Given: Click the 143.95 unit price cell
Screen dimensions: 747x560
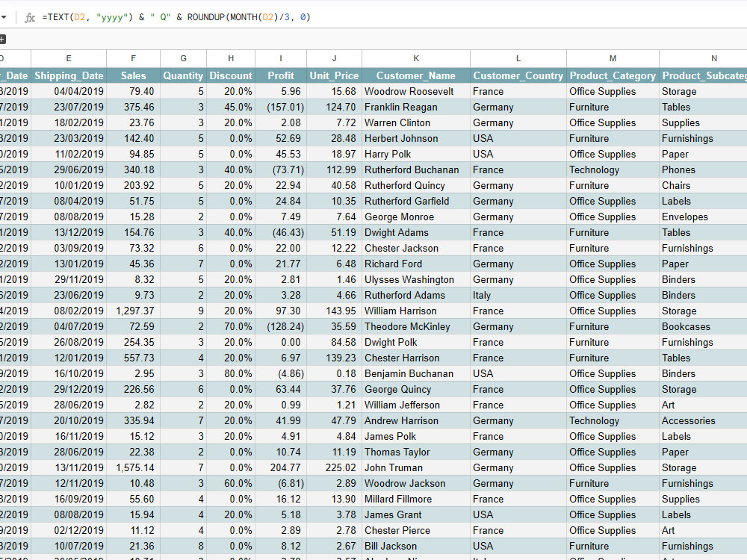Looking at the screenshot, I should pyautogui.click(x=334, y=311).
